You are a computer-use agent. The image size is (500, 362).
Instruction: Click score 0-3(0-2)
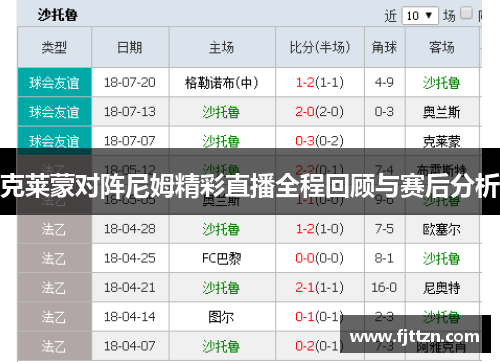point(320,141)
